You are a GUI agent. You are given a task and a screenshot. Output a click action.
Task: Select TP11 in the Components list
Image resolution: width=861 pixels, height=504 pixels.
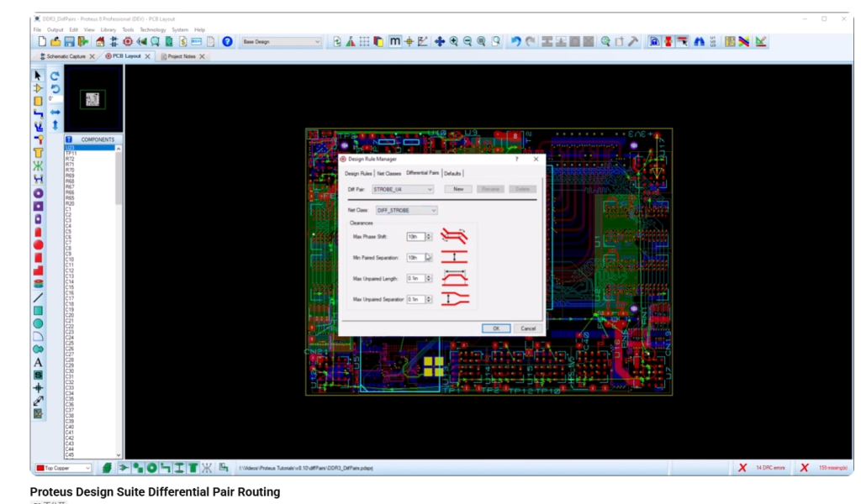[x=89, y=154]
